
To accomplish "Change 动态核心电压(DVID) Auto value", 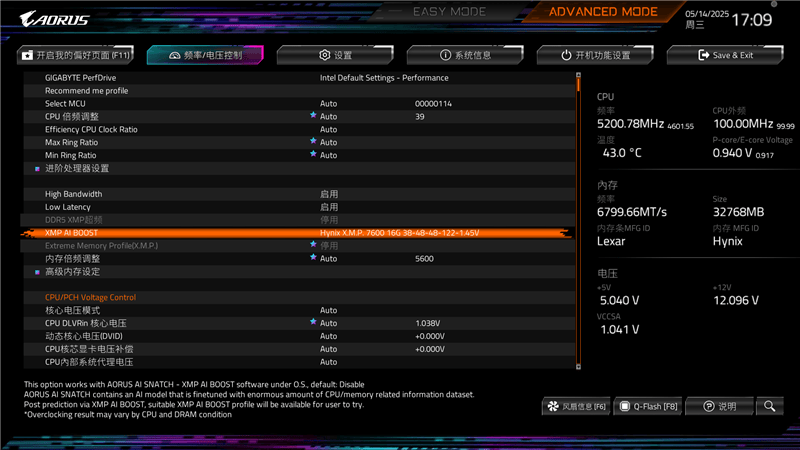I will point(329,336).
